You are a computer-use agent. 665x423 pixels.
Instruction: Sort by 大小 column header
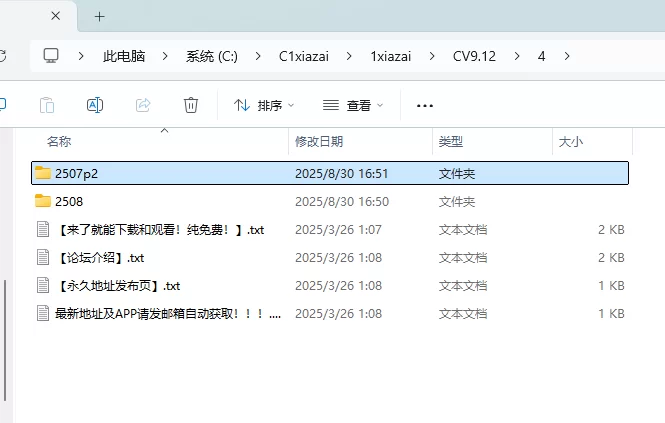pyautogui.click(x=571, y=141)
